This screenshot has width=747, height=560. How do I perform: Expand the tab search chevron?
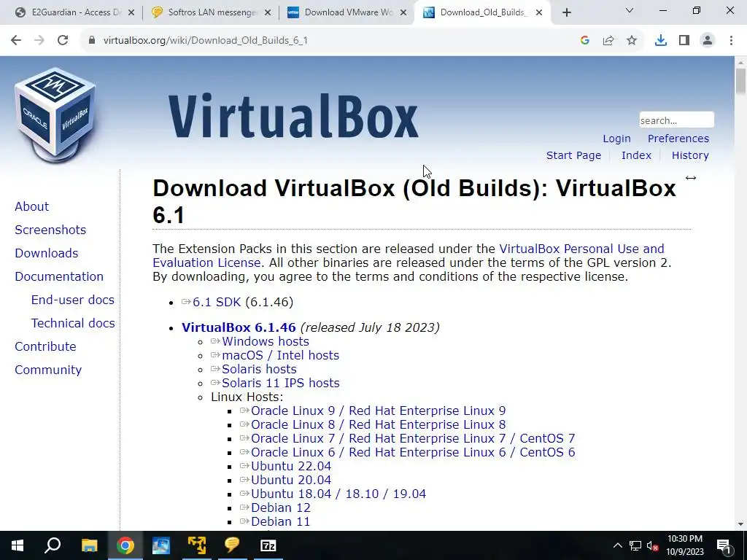point(630,10)
